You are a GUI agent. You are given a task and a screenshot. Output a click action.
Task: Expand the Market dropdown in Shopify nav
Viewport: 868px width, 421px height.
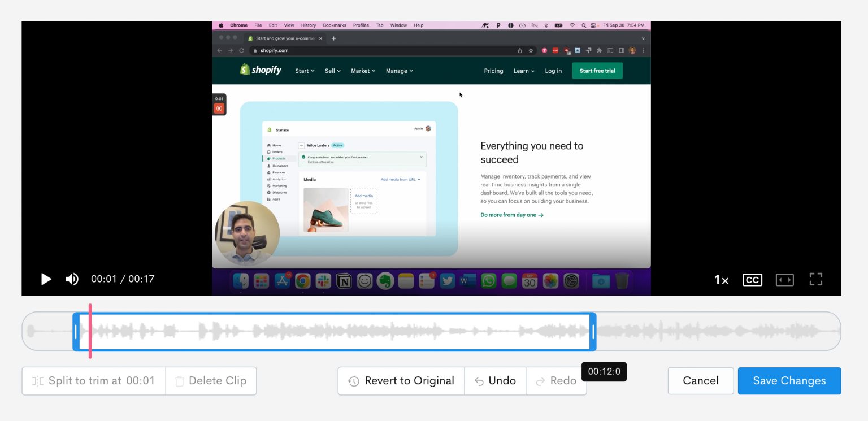click(x=362, y=71)
